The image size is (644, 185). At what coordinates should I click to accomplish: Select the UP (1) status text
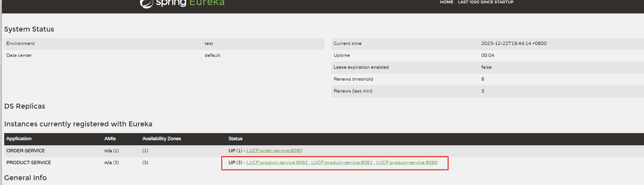coord(235,151)
